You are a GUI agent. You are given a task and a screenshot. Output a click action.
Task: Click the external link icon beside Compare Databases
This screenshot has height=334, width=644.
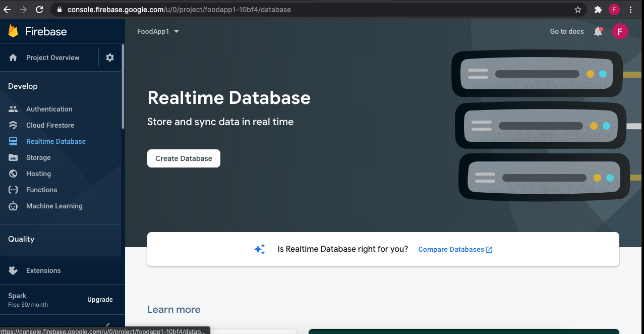tap(489, 250)
